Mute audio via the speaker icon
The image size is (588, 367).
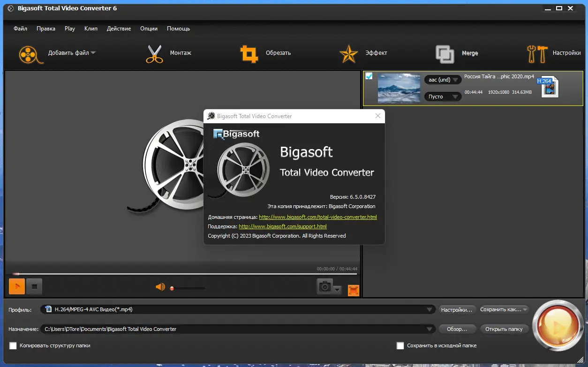tap(160, 287)
